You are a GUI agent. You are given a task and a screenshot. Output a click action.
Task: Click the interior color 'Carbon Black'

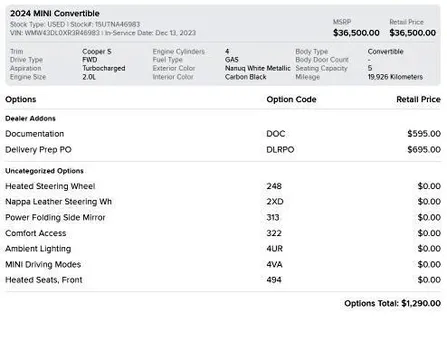(x=246, y=77)
